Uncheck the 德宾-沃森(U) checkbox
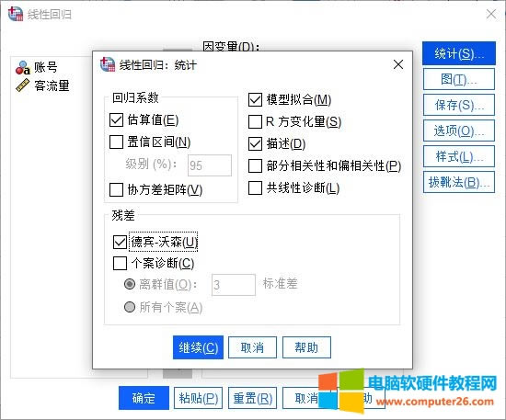The image size is (506, 420). (x=120, y=242)
